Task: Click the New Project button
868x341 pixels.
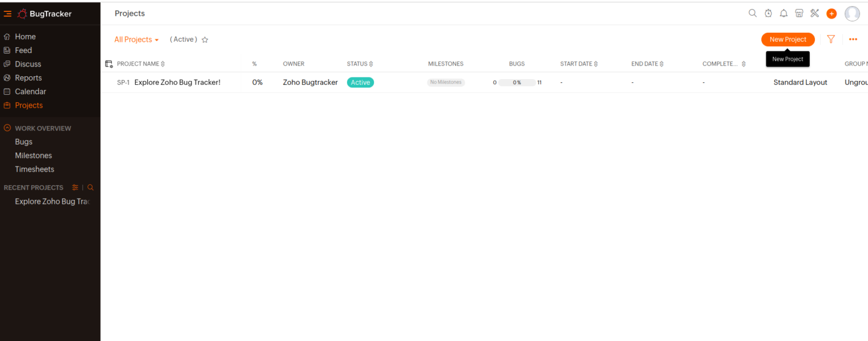Action: tap(788, 39)
